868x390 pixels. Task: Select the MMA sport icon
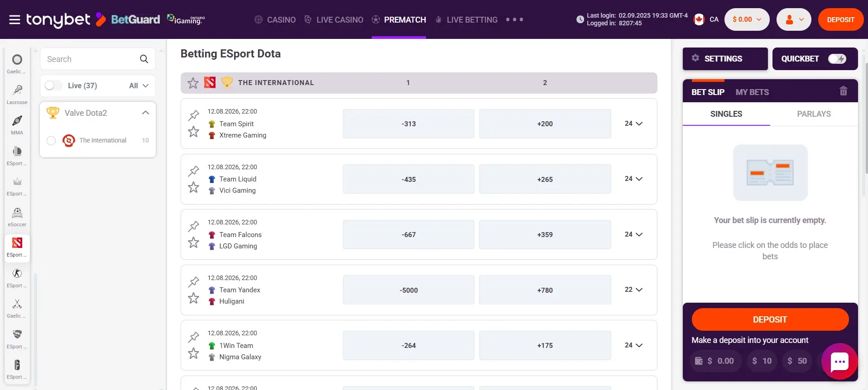tap(17, 124)
